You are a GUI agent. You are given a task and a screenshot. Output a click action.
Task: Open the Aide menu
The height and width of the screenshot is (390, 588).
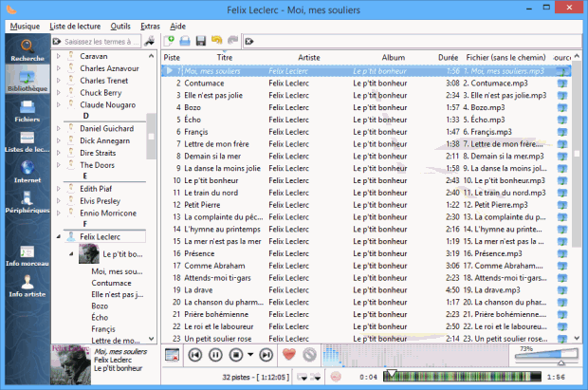click(177, 27)
